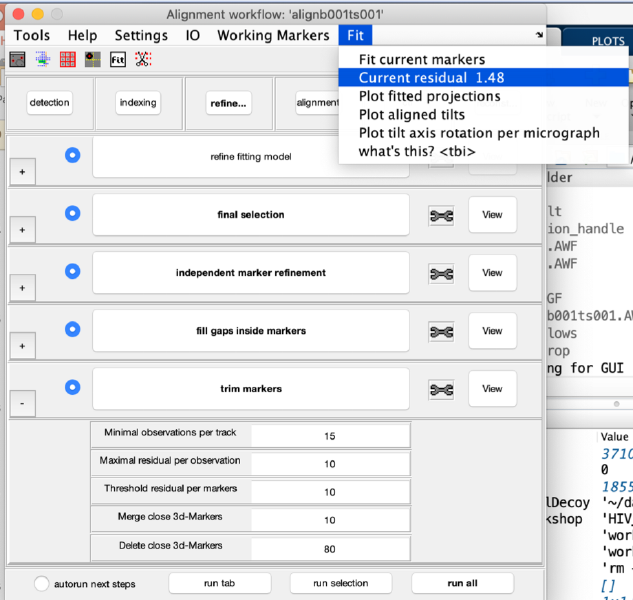
Task: View results of trim markers
Action: pyautogui.click(x=493, y=389)
